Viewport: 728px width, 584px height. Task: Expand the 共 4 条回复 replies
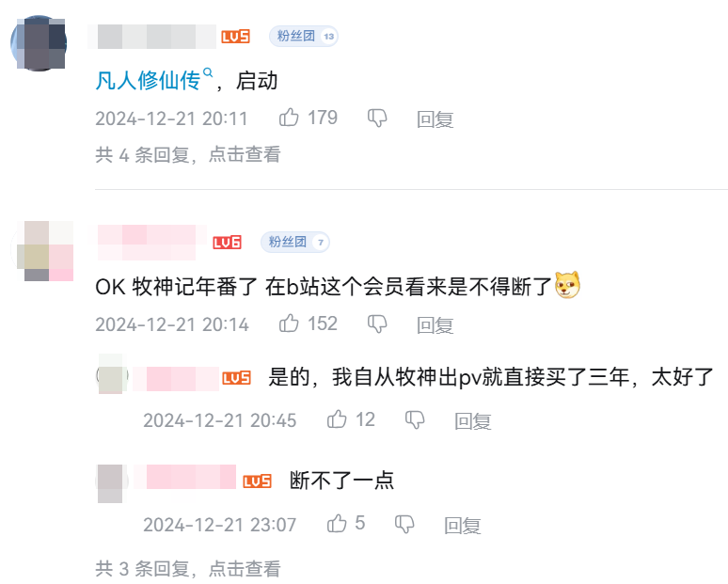tap(188, 154)
